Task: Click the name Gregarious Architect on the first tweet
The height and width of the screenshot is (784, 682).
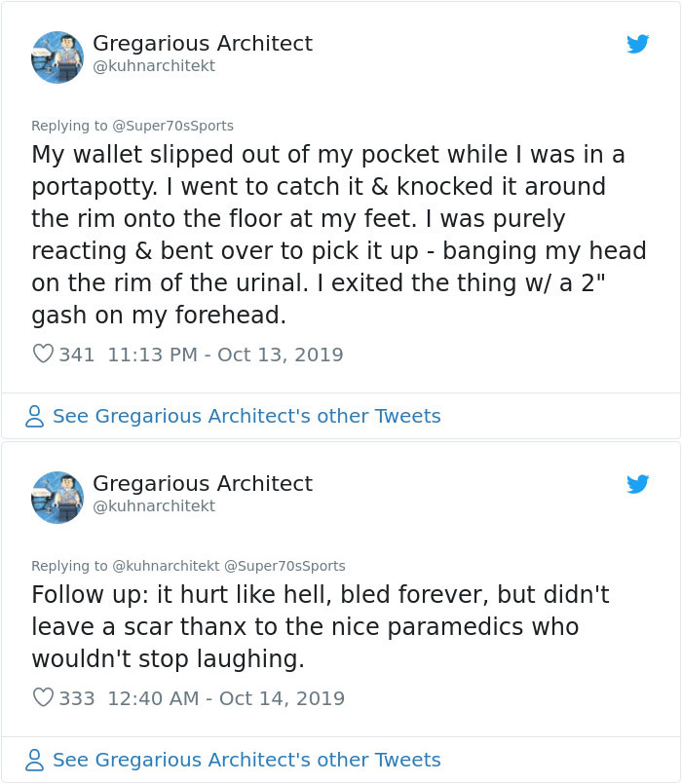Action: [203, 43]
